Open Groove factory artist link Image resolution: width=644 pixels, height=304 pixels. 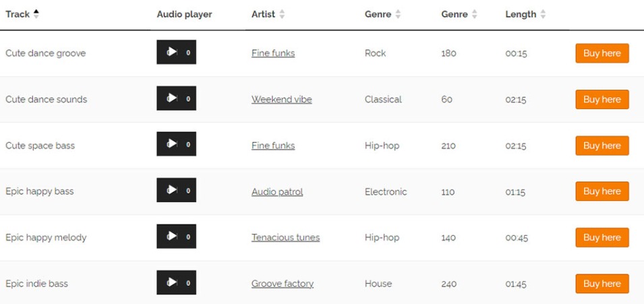(x=282, y=284)
